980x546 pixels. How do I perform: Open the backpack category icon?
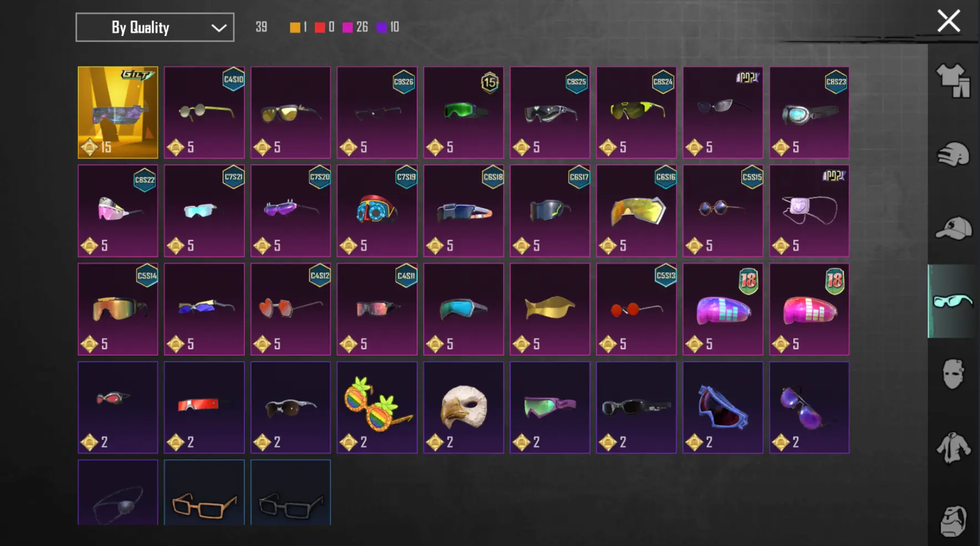coord(953,521)
